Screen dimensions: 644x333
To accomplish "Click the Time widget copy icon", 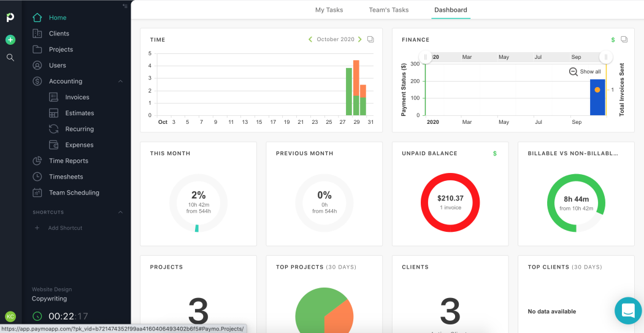I will [370, 40].
